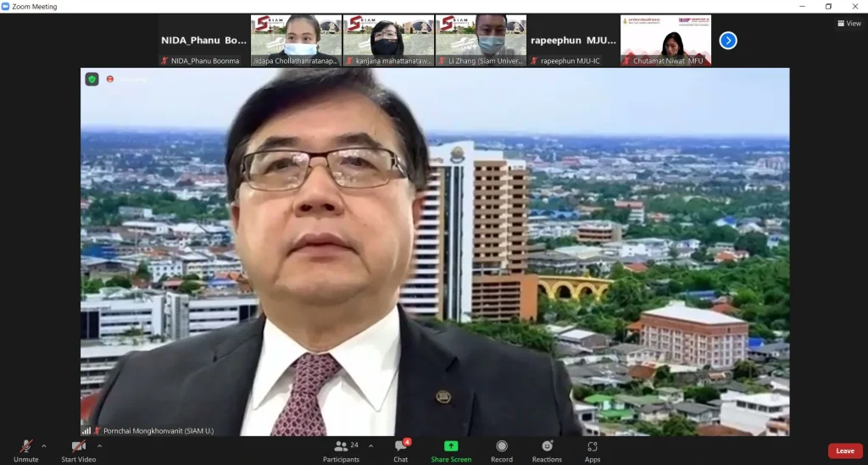Unmute the microphone
The width and height of the screenshot is (868, 465).
point(25,451)
